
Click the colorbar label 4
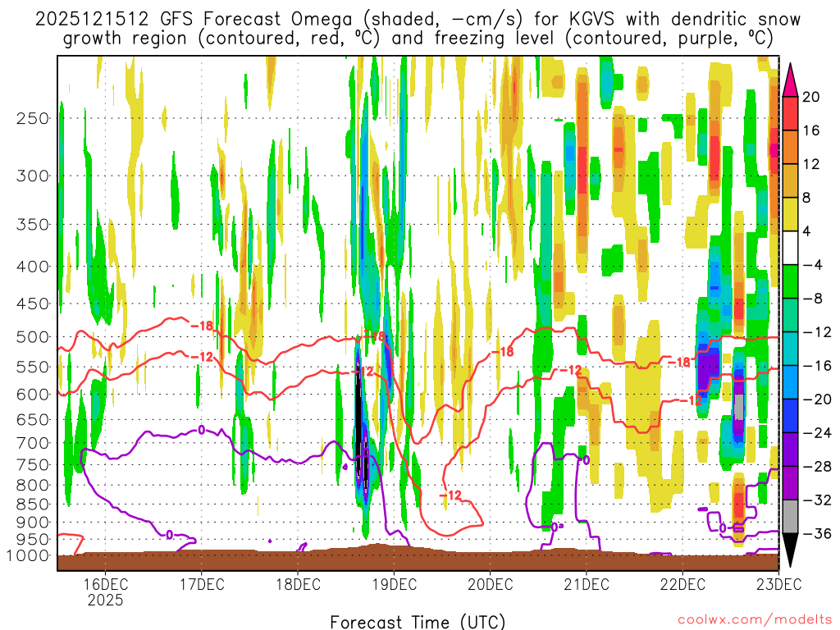point(807,231)
